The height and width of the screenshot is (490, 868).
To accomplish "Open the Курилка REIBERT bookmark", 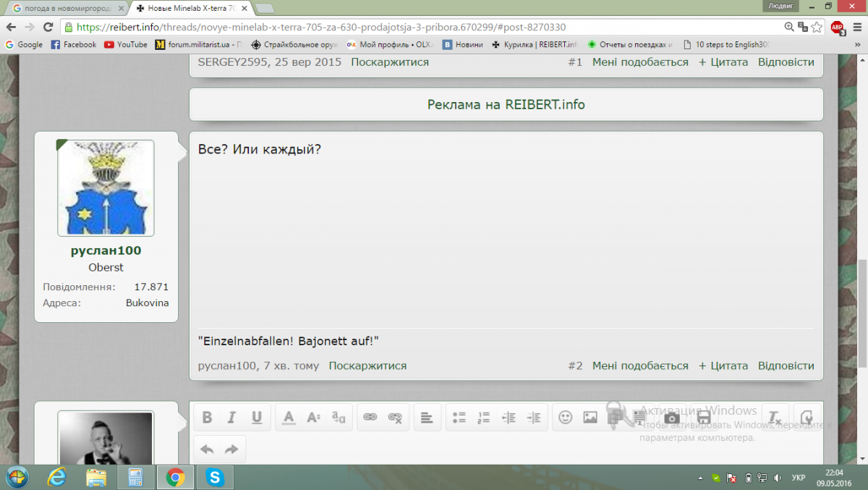I will tap(535, 44).
